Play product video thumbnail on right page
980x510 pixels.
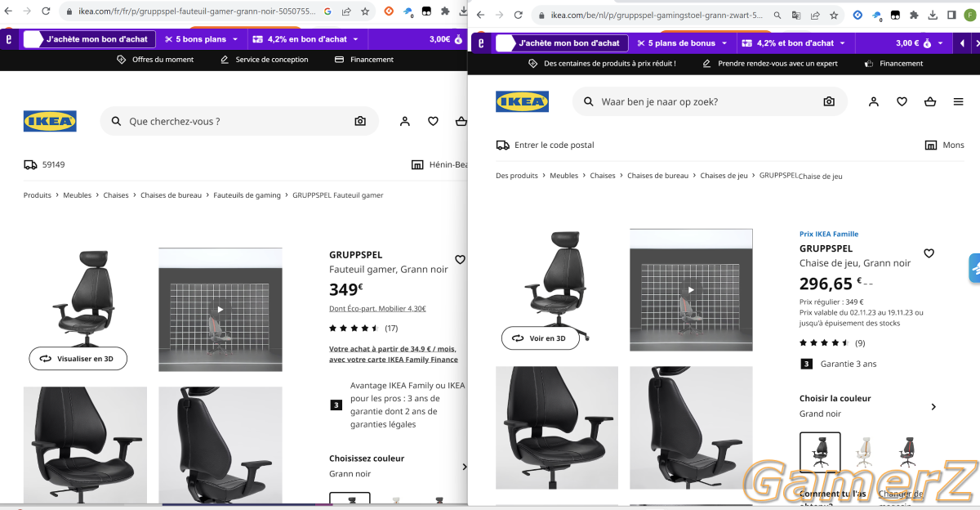click(x=691, y=290)
